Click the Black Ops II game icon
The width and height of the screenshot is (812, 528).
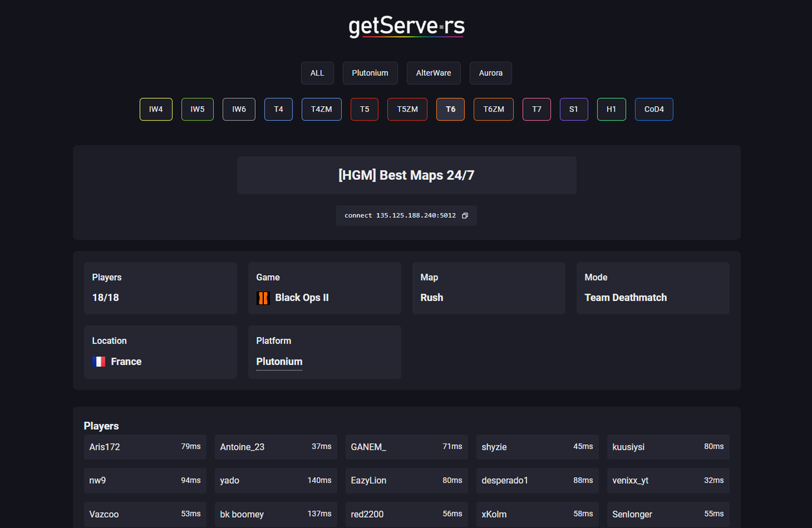[x=263, y=297]
